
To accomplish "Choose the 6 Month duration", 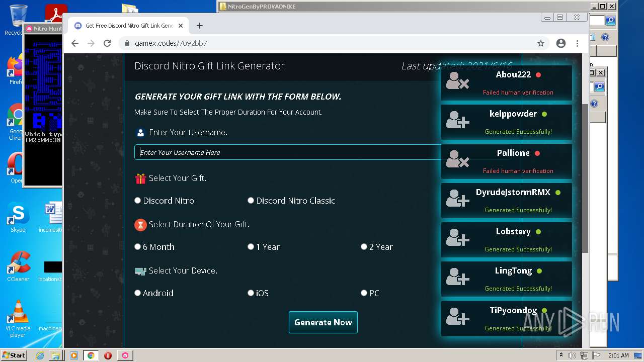I will (x=137, y=247).
